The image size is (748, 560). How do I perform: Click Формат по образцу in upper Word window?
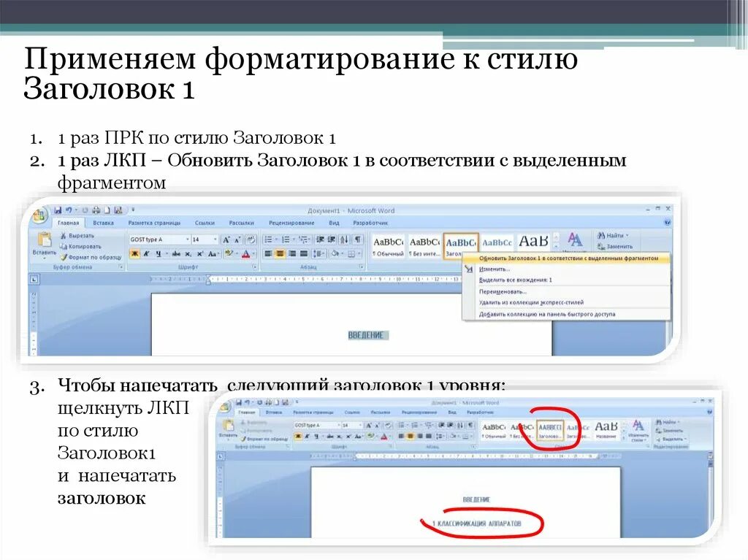pyautogui.click(x=91, y=257)
